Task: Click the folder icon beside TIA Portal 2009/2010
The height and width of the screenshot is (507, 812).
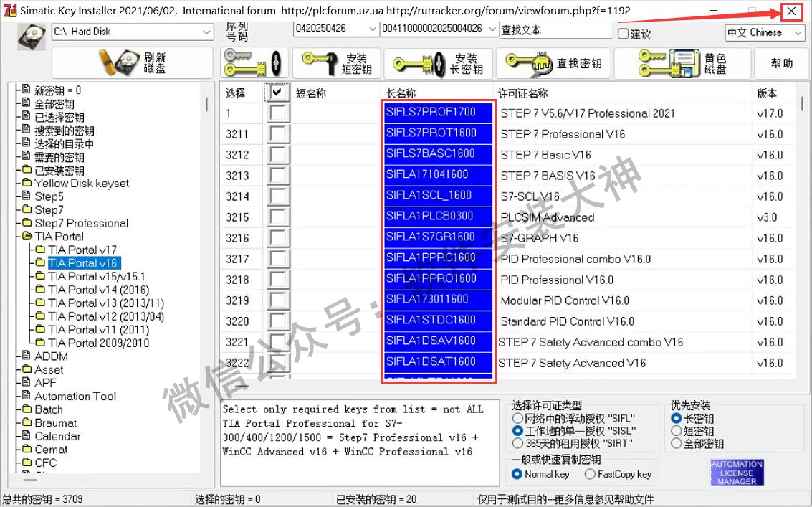Action: click(40, 343)
